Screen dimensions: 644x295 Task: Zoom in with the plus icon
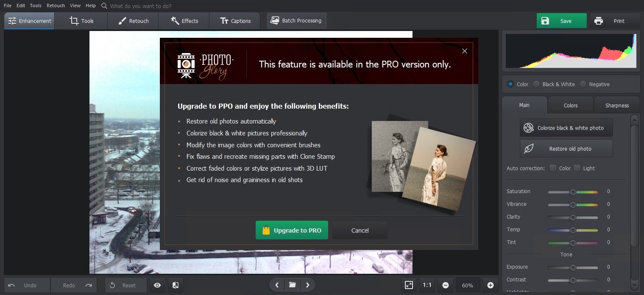click(491, 285)
